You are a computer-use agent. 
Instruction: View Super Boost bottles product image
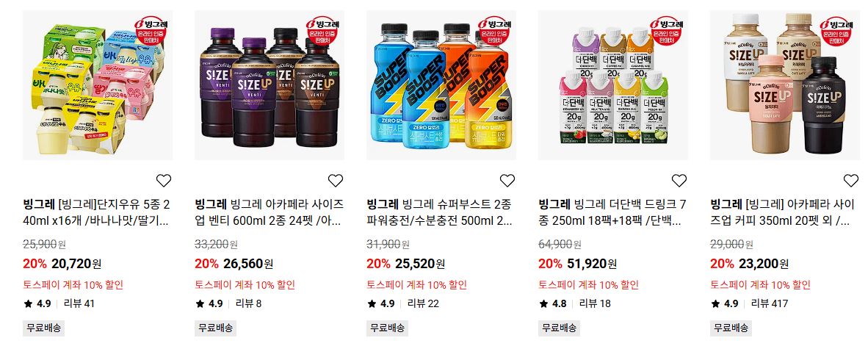point(441,85)
